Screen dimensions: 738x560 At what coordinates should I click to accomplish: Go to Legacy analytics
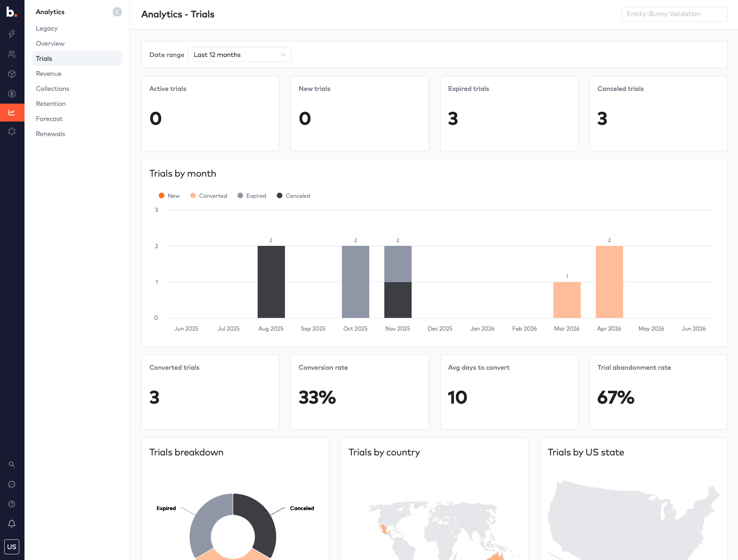pyautogui.click(x=47, y=28)
